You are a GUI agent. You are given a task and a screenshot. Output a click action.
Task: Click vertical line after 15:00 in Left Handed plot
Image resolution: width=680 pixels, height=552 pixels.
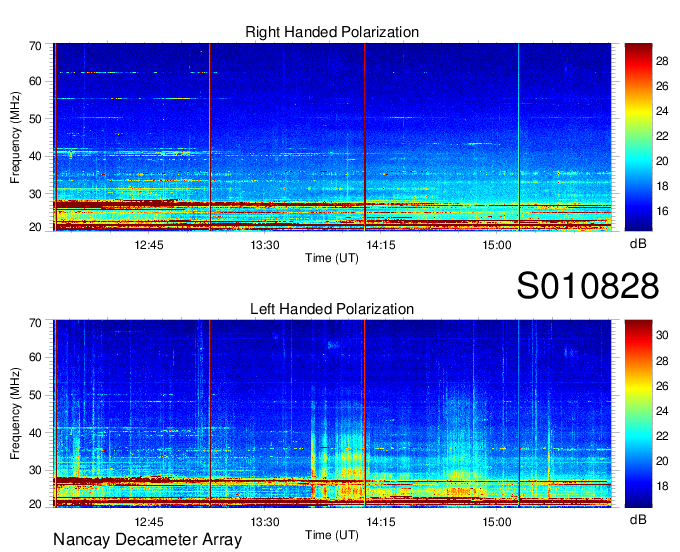519,414
